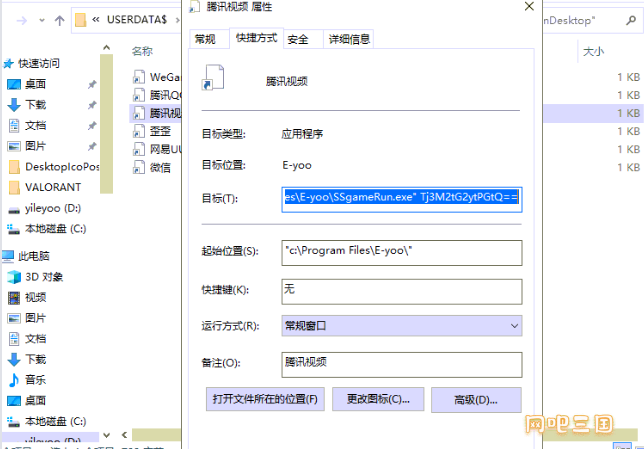Open 安全 tab in properties

298,39
